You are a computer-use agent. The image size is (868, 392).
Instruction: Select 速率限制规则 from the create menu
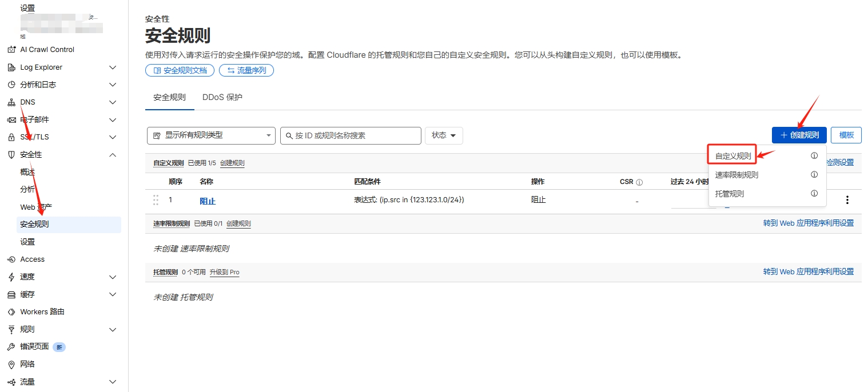[x=736, y=175]
